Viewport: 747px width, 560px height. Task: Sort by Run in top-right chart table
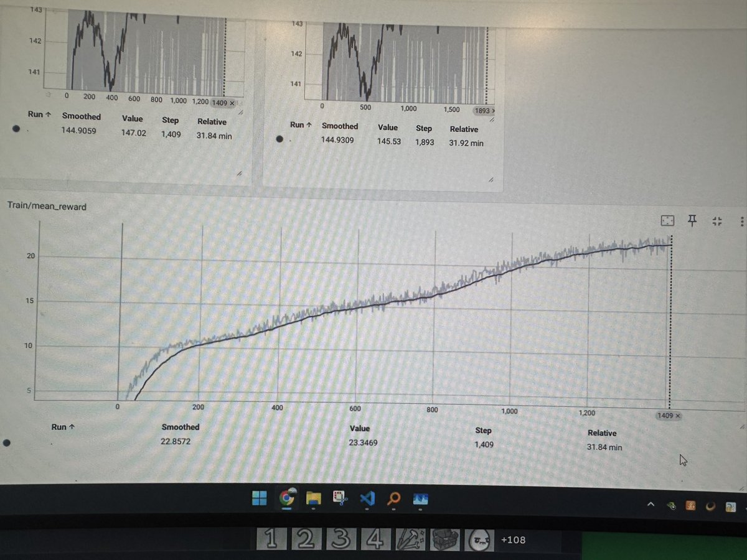(x=300, y=125)
